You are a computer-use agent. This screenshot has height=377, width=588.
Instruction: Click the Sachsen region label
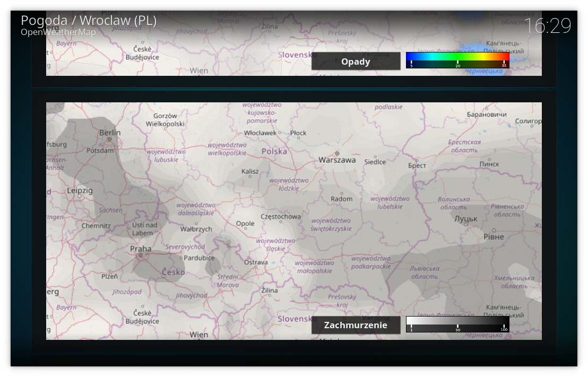[x=110, y=210]
